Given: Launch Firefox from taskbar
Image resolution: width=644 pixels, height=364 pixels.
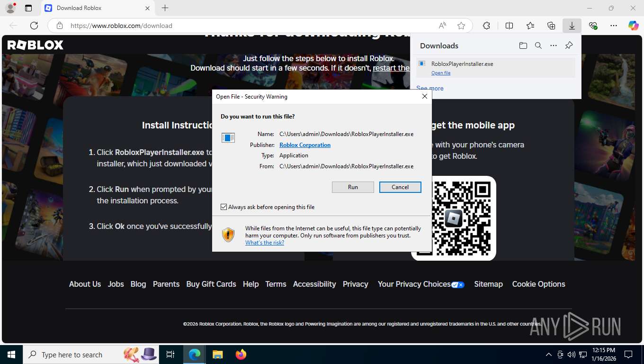Looking at the screenshot, I should pyautogui.click(x=241, y=355).
